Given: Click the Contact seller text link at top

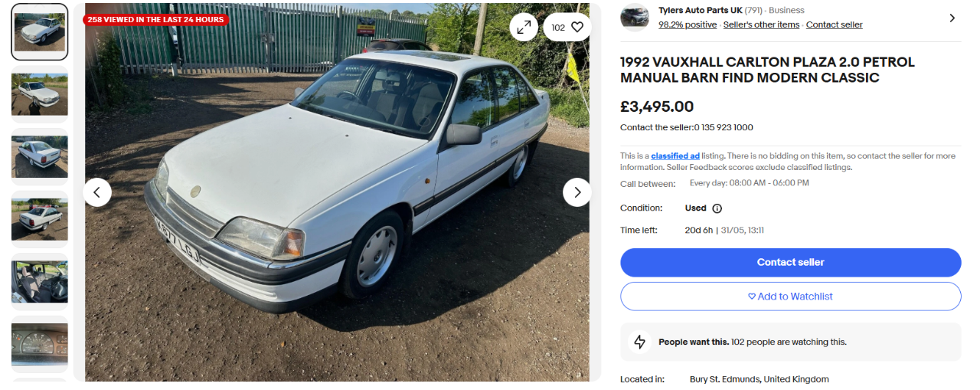Looking at the screenshot, I should coord(834,25).
